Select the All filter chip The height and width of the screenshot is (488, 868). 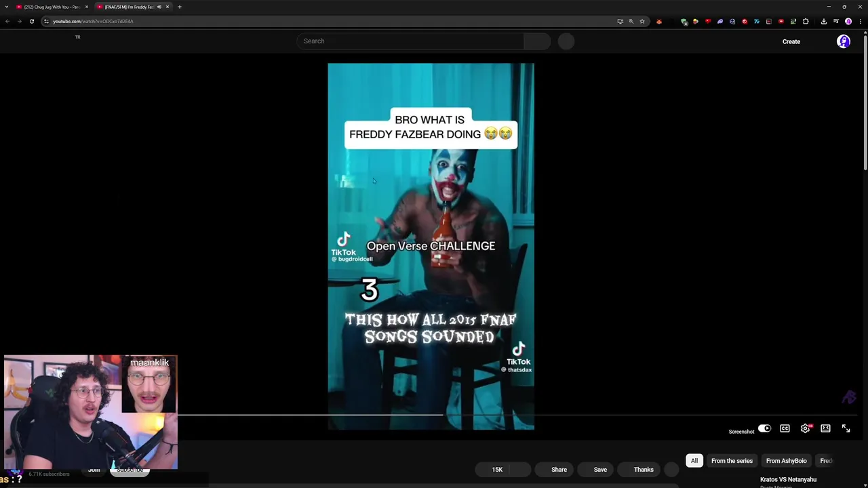click(x=694, y=461)
